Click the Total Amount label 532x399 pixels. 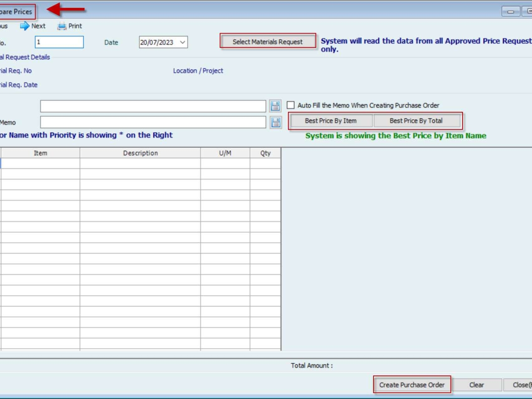[312, 365]
